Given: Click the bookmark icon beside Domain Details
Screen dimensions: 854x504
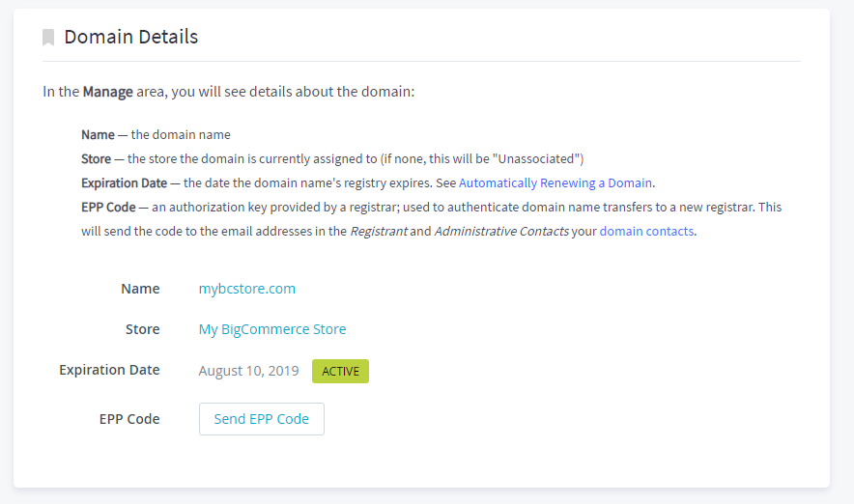Looking at the screenshot, I should pos(48,37).
